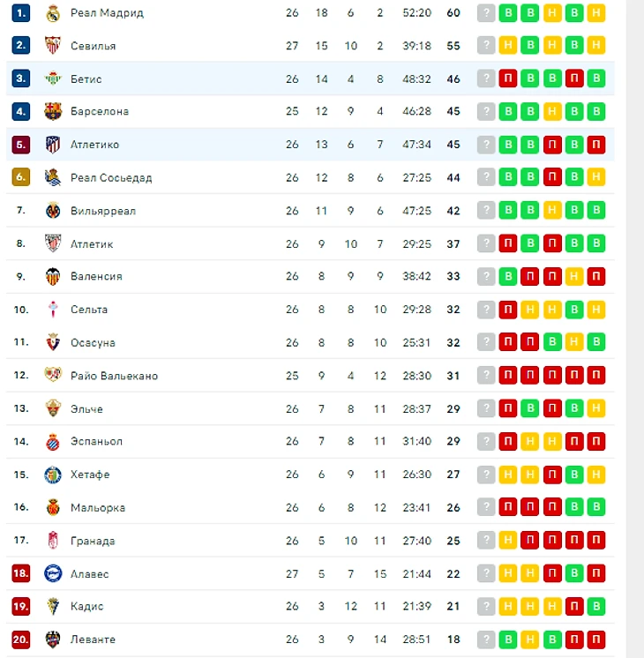Click the grey question-mark badge for Кадис
Image resolution: width=644 pixels, height=658 pixels.
486,606
